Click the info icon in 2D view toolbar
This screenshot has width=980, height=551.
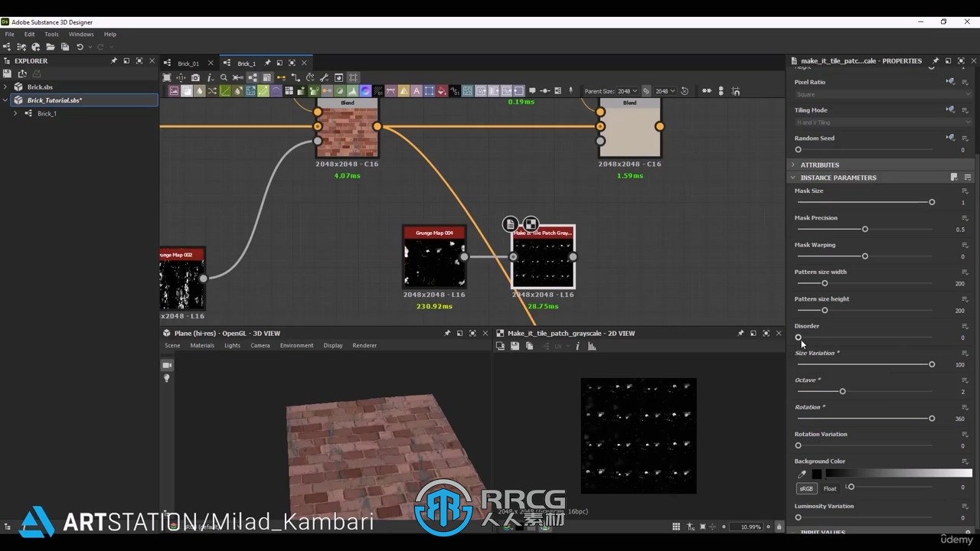[577, 347]
